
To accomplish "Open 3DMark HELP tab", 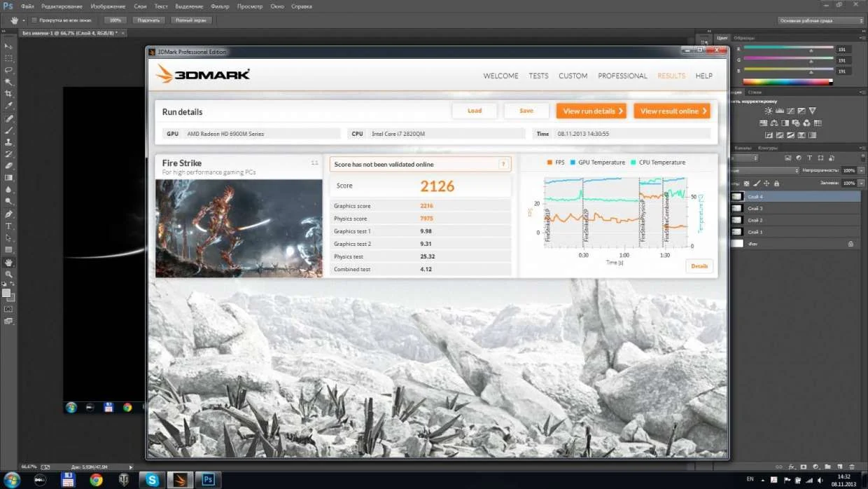I will tap(703, 76).
